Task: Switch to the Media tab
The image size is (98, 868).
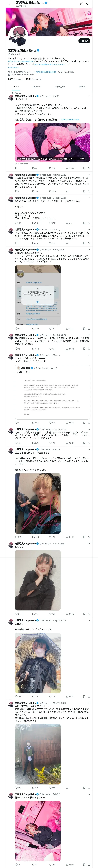Action: [x=82, y=87]
